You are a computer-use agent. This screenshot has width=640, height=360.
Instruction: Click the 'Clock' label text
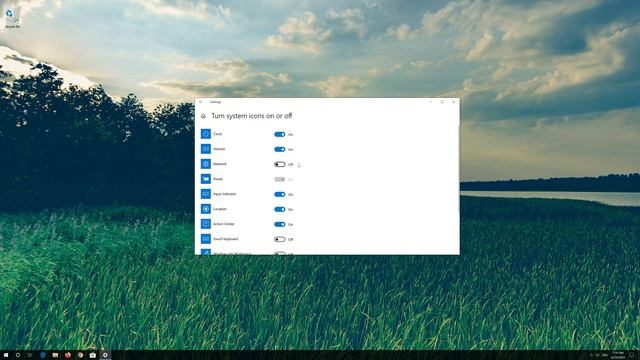pyautogui.click(x=218, y=134)
